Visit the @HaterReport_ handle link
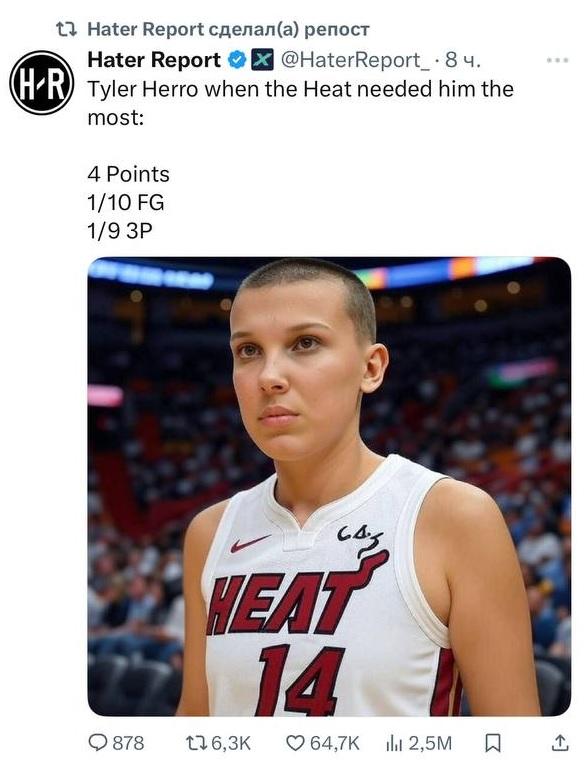The height and width of the screenshot is (767, 588). [x=355, y=60]
